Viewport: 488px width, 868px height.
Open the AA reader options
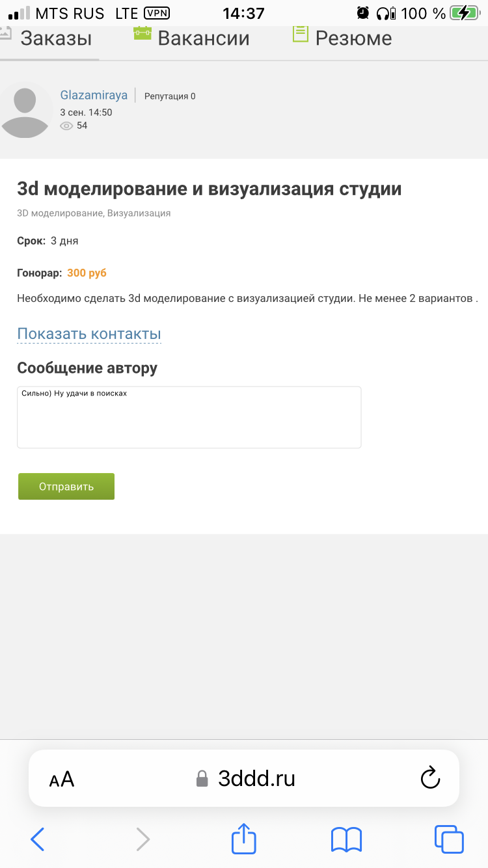pos(62,779)
